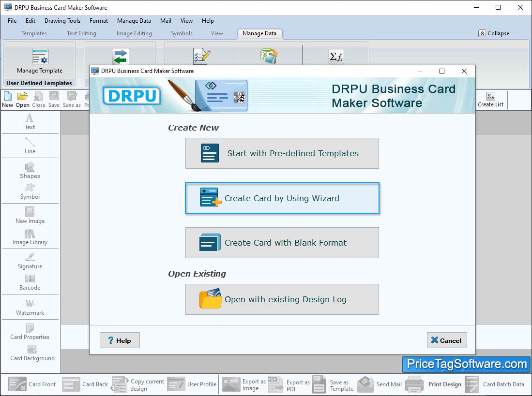
Task: Start with Pre-defined Templates
Action: 282,153
